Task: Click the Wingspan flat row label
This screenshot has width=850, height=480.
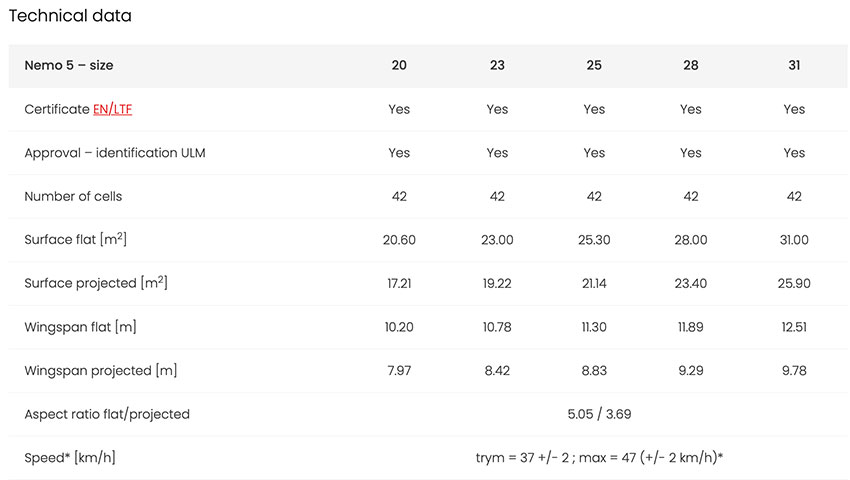Action: tap(80, 327)
